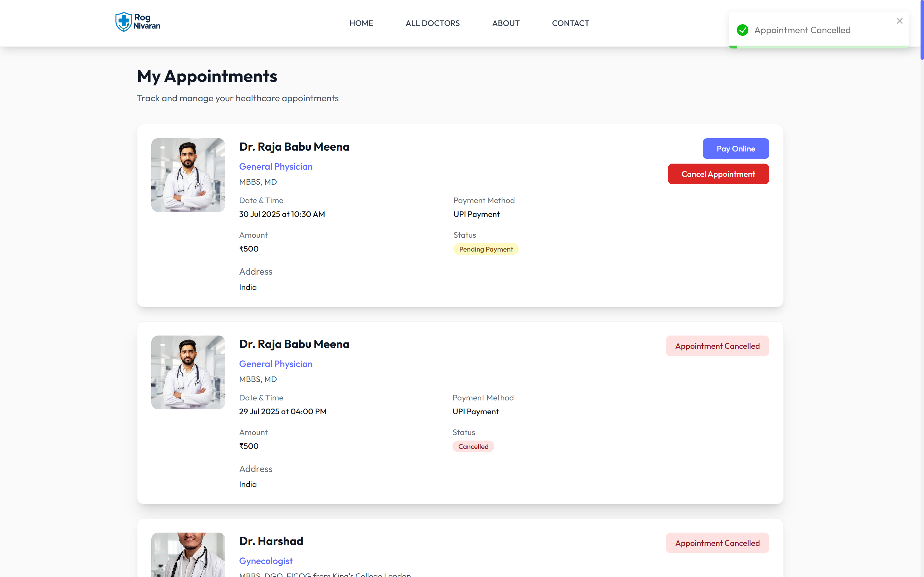
Task: Click the red Cancel Appointment button
Action: [718, 174]
